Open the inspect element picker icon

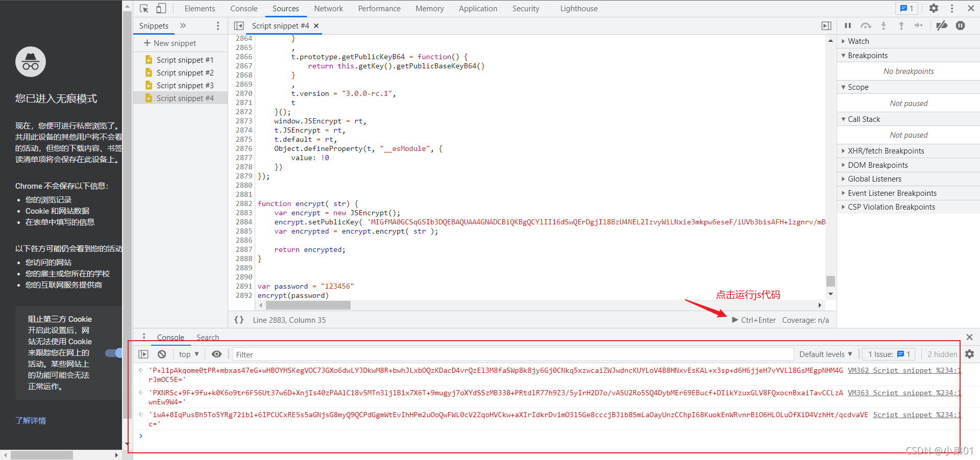[143, 8]
